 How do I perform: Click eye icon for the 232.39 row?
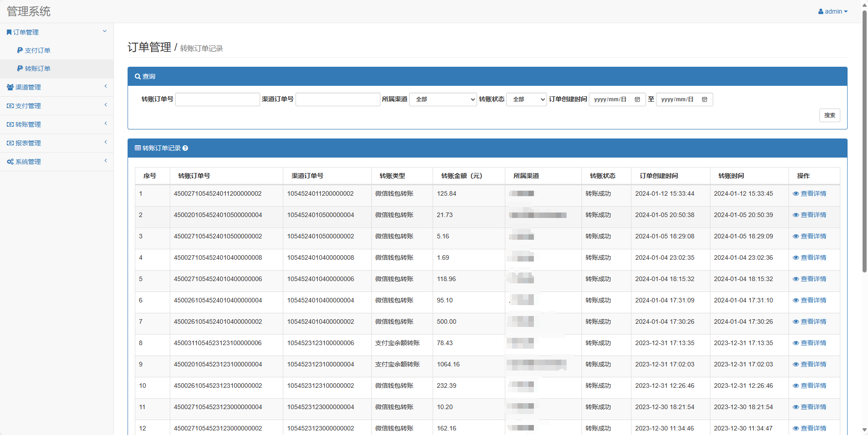(x=796, y=386)
